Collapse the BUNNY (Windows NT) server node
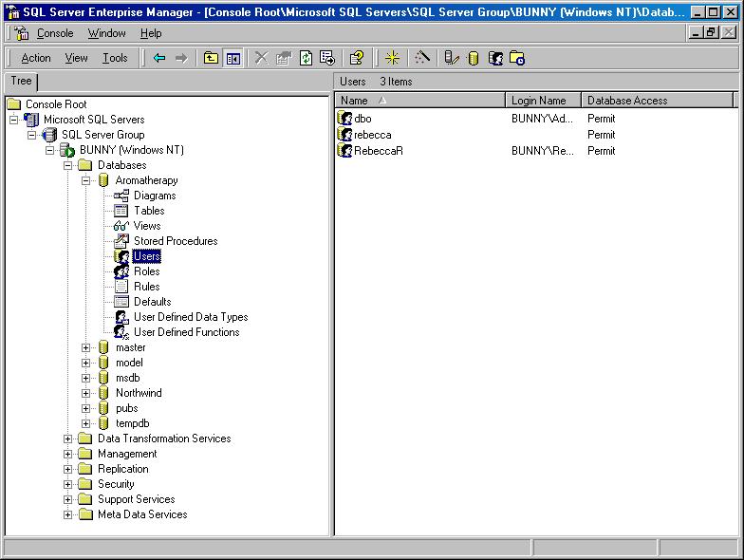Viewport: 744px width, 560px height. click(x=49, y=150)
